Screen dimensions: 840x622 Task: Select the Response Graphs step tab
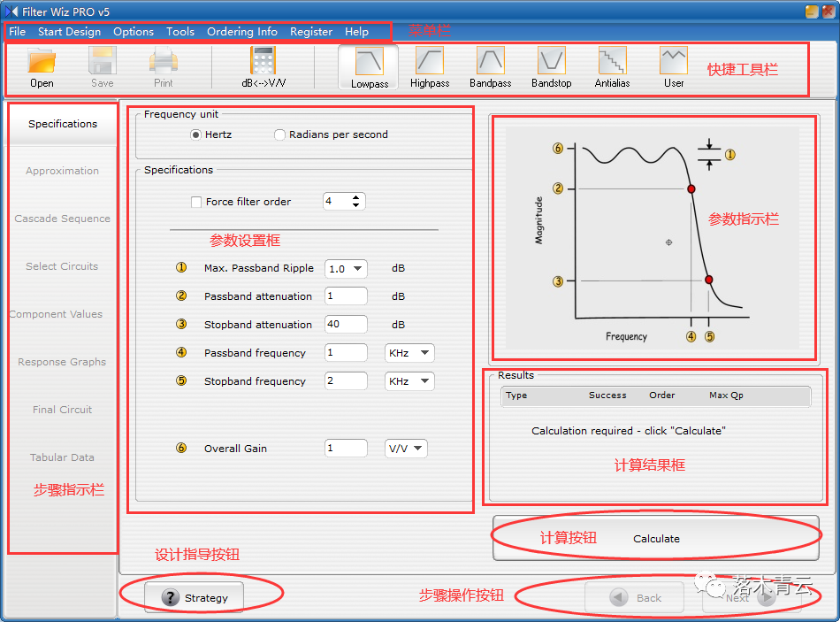pyautogui.click(x=63, y=362)
